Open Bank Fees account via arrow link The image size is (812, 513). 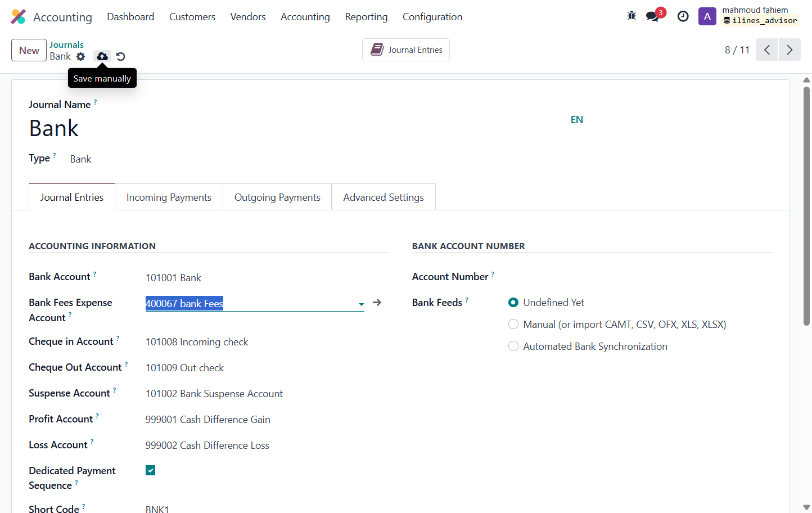tap(377, 303)
